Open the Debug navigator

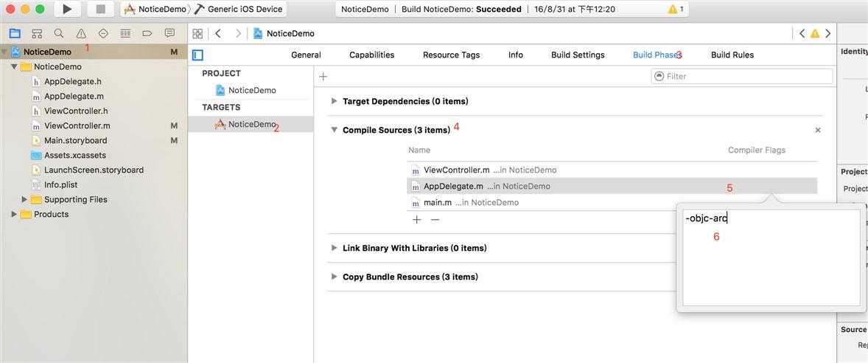(x=126, y=33)
